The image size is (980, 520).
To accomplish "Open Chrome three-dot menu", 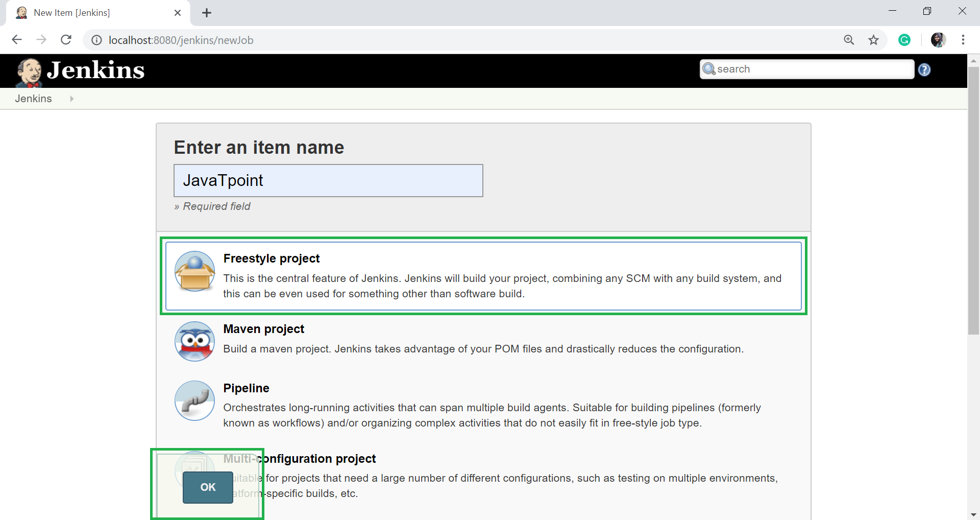I will click(963, 40).
